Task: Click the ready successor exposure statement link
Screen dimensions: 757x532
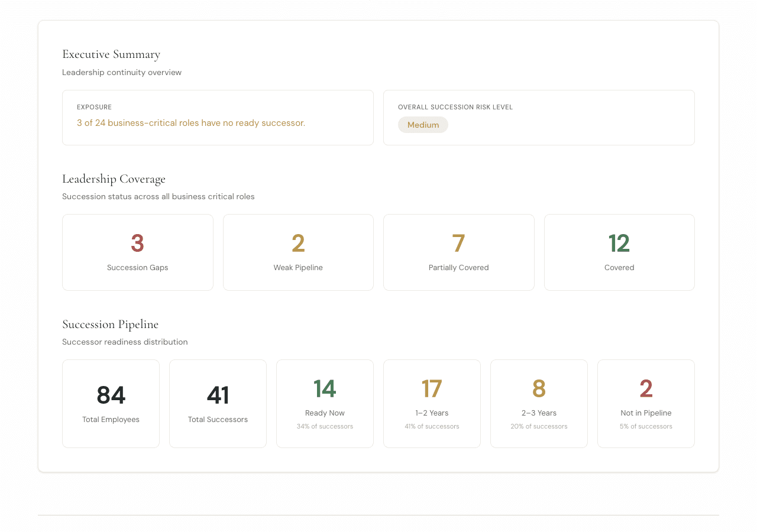Action: pyautogui.click(x=191, y=122)
